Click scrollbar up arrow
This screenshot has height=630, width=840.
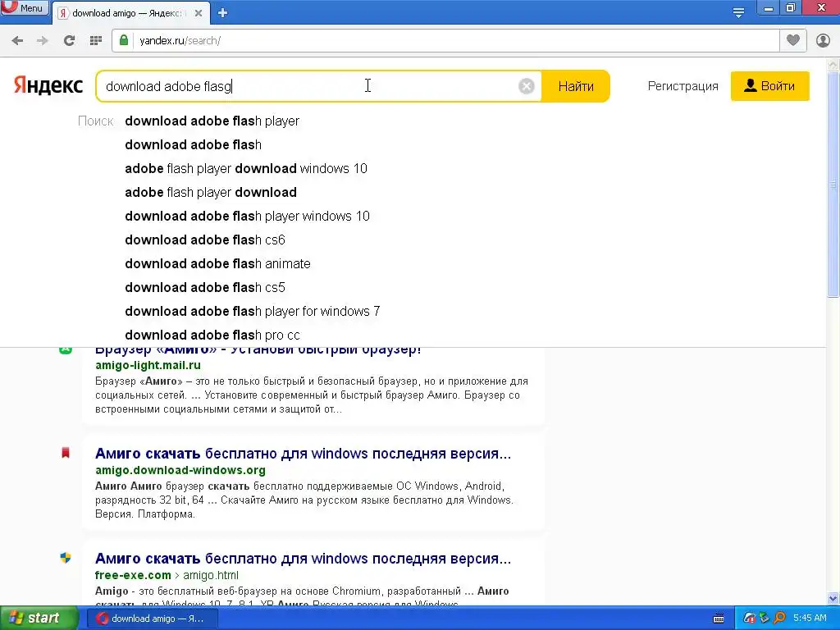click(833, 65)
